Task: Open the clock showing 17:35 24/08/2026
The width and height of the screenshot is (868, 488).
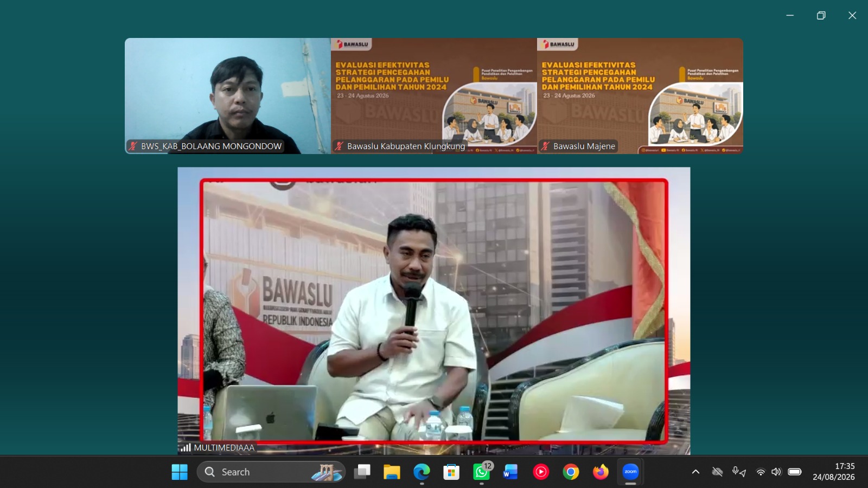Action: (x=834, y=472)
